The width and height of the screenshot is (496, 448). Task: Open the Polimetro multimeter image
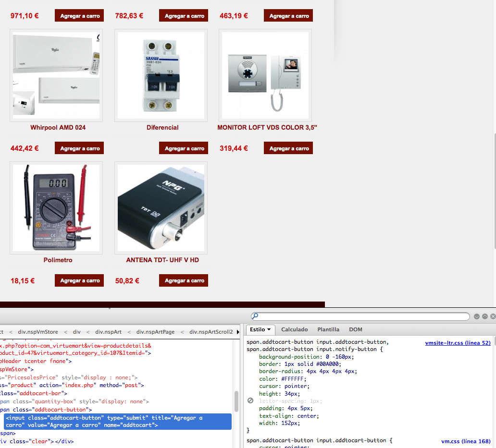56,207
